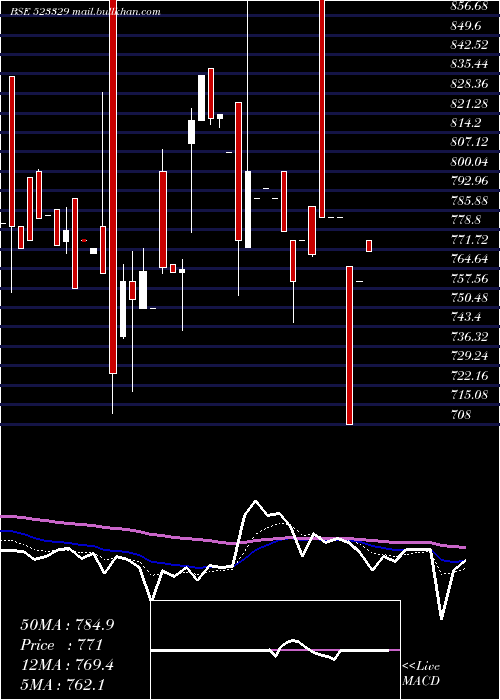Click the last small red candle near 771
The image size is (500, 700).
click(x=369, y=246)
